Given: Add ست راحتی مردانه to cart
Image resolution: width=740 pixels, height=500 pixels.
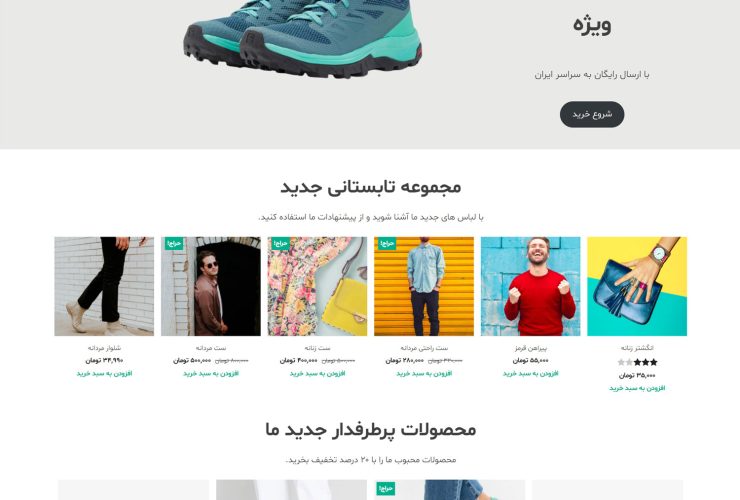Looking at the screenshot, I should (x=424, y=373).
